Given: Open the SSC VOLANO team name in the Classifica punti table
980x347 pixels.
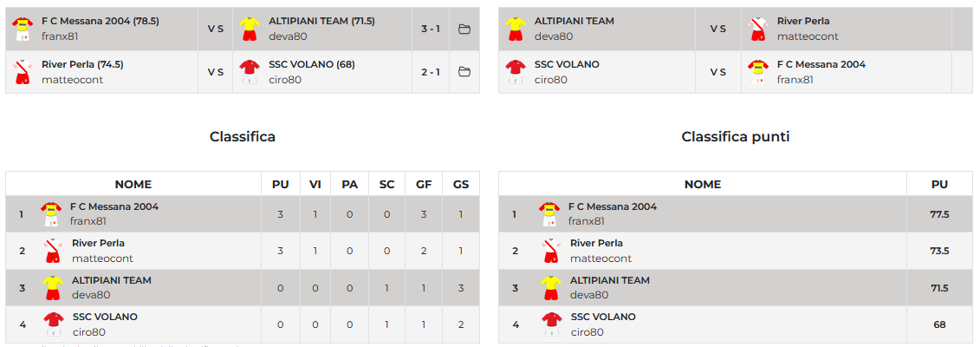Looking at the screenshot, I should pos(602,317).
